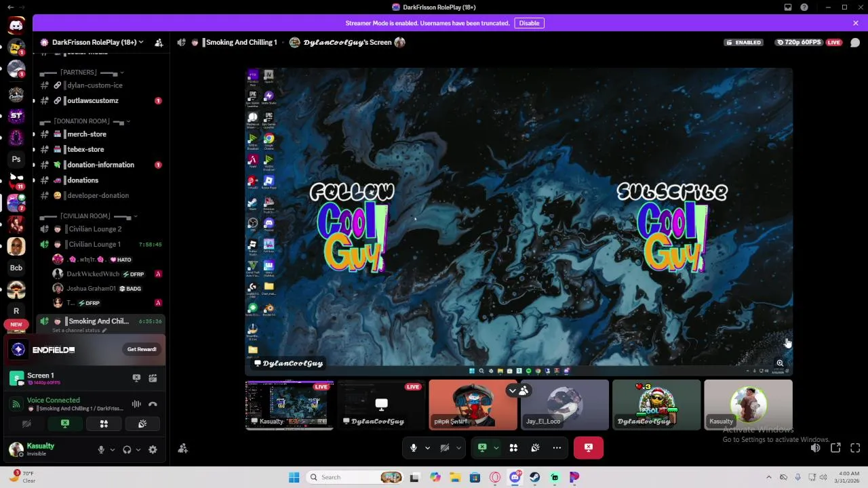The image size is (868, 488).
Task: Disconnect from voice using phone icon
Action: 153,404
